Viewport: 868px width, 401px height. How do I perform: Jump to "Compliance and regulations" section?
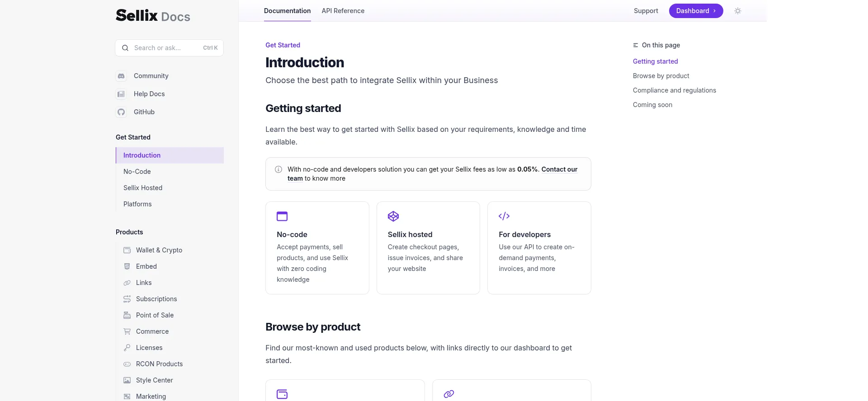674,90
